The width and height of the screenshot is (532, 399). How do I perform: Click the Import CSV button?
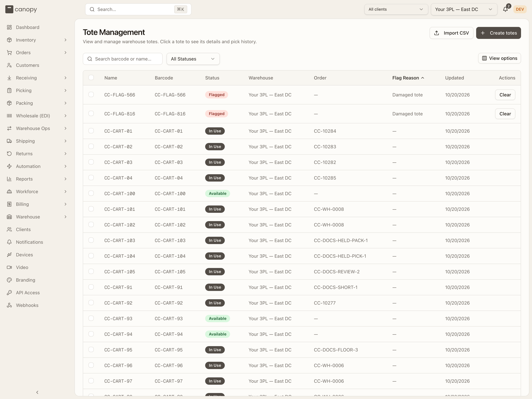[451, 33]
